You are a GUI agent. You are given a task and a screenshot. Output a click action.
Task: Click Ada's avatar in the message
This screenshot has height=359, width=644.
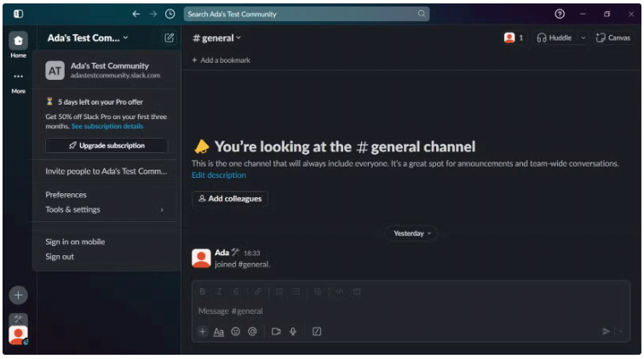201,258
